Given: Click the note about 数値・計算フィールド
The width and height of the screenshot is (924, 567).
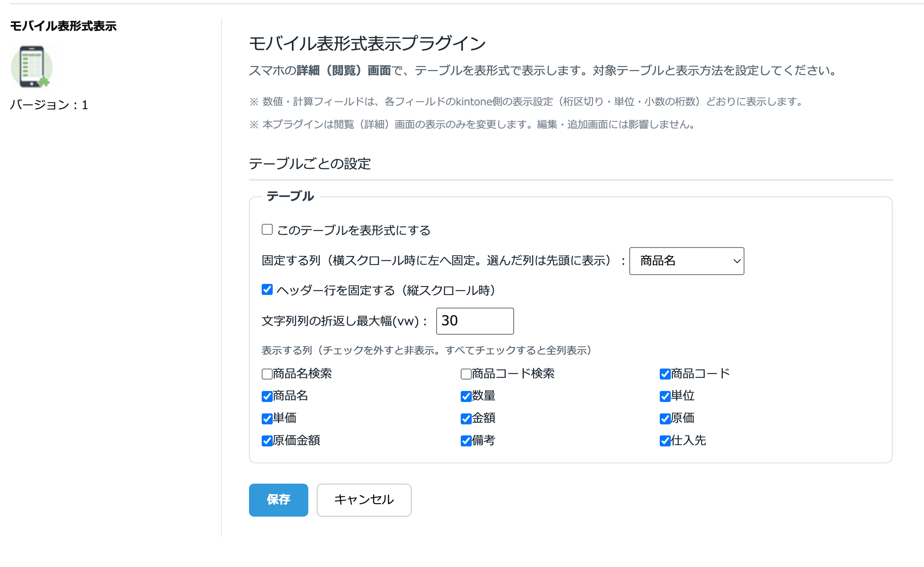Looking at the screenshot, I should pyautogui.click(x=526, y=102).
